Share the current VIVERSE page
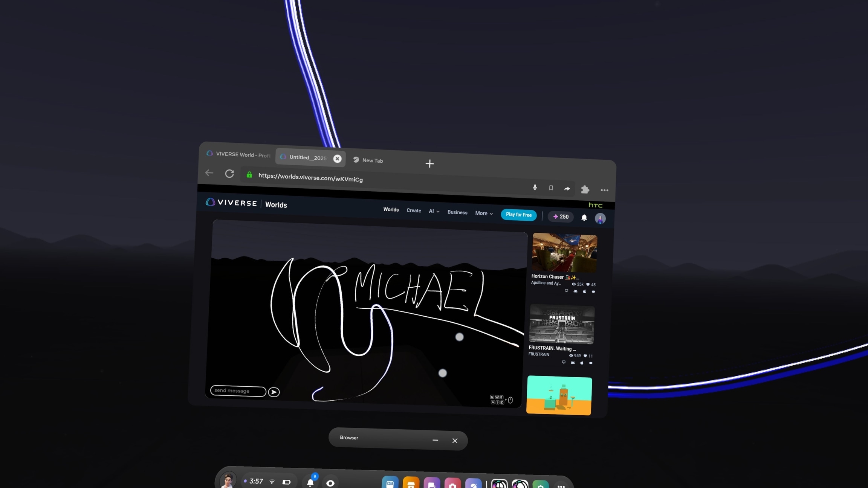The height and width of the screenshot is (488, 868). 567,188
